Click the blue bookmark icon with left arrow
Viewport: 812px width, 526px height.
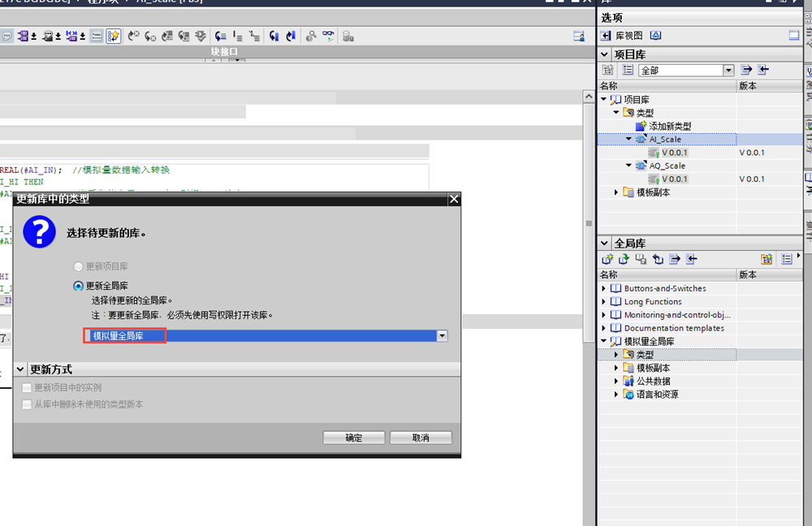click(274, 37)
